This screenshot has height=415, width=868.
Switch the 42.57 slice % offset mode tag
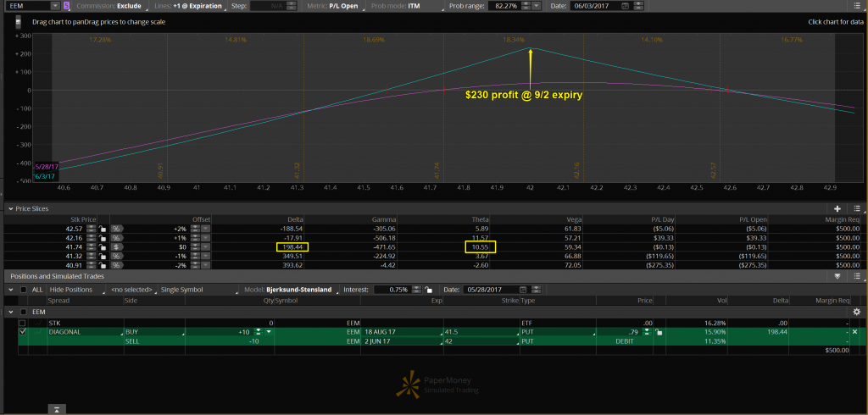click(x=116, y=228)
